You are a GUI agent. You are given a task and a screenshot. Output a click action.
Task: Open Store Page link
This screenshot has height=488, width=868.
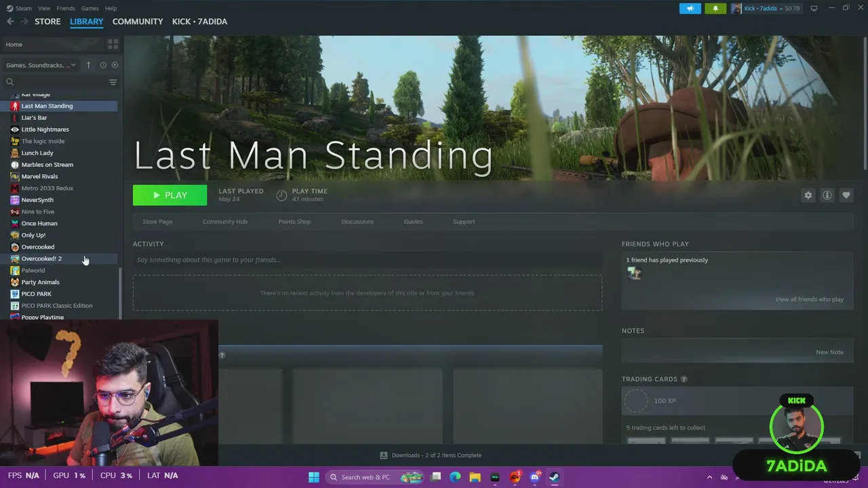(x=157, y=222)
